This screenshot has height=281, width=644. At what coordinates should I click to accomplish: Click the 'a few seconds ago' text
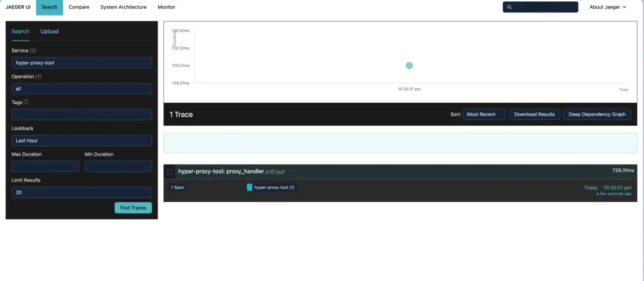[614, 193]
